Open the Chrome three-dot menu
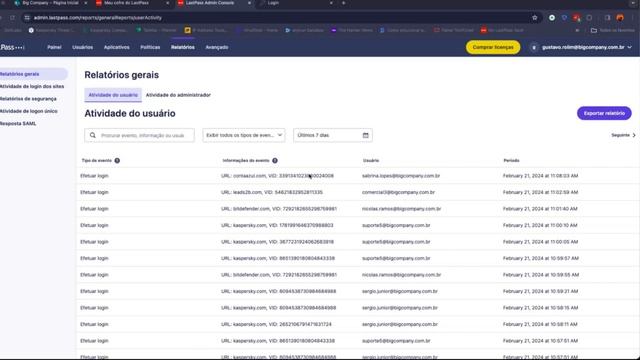The image size is (640, 360). click(632, 18)
